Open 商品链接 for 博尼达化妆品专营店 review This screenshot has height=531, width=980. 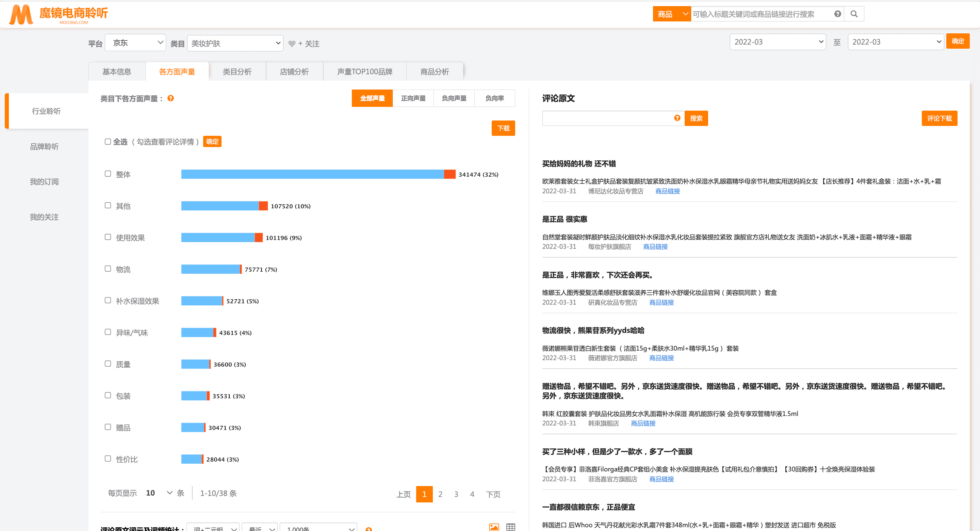(667, 191)
